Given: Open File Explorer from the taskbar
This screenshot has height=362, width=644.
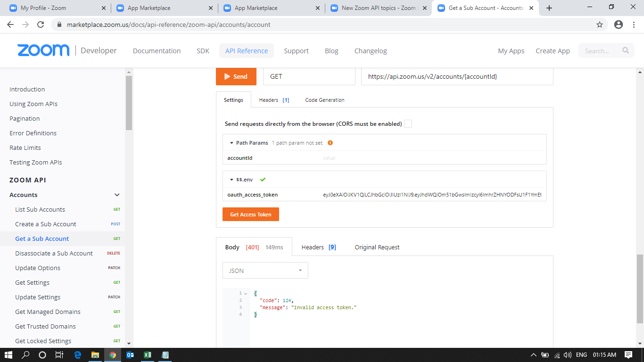Looking at the screenshot, I should tap(95, 355).
